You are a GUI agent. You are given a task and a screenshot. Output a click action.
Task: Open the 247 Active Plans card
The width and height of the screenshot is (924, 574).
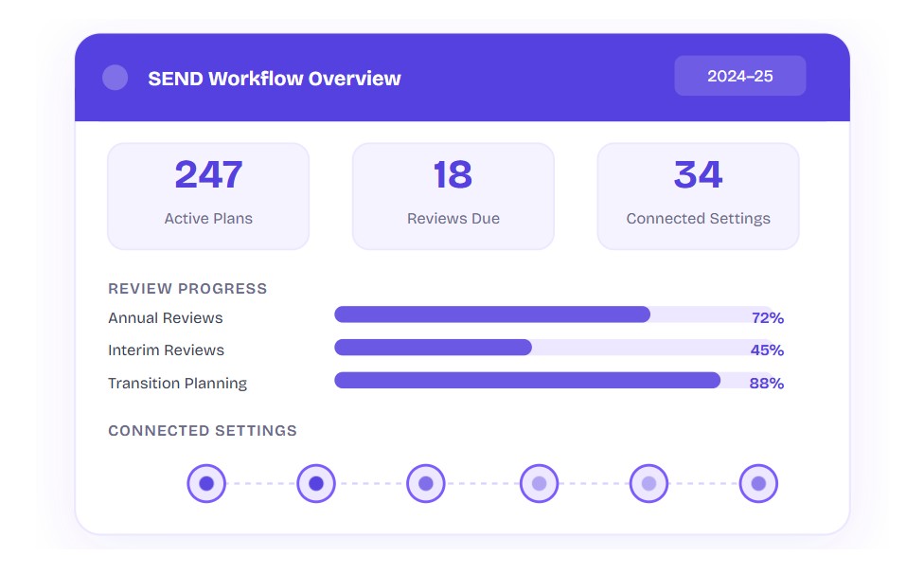[x=208, y=196]
